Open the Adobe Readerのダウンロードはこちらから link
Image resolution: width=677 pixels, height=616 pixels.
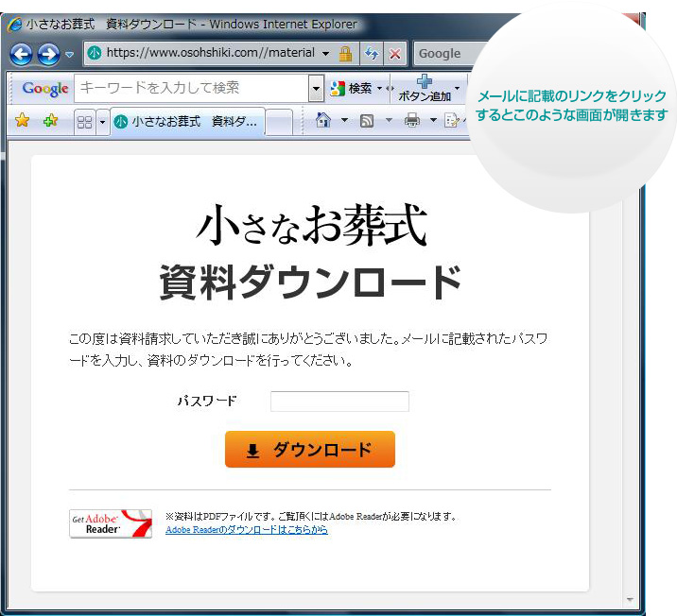coord(247,530)
